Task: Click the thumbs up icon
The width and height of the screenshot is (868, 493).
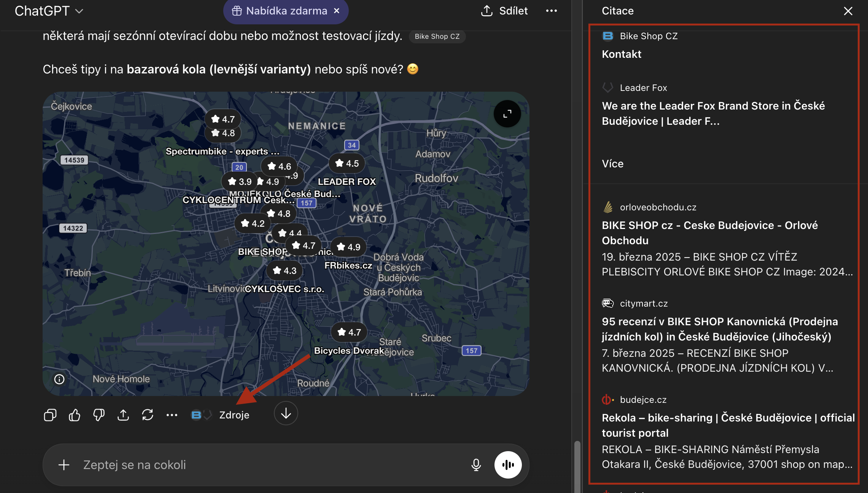Action: point(75,415)
